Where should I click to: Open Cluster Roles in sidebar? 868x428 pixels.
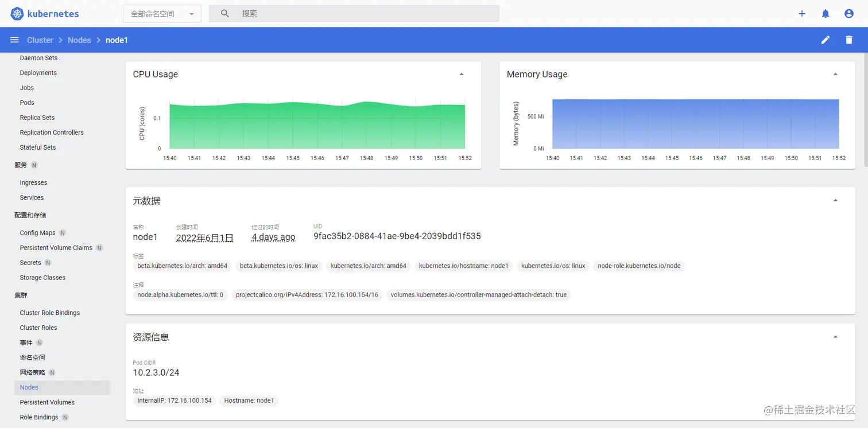(38, 328)
